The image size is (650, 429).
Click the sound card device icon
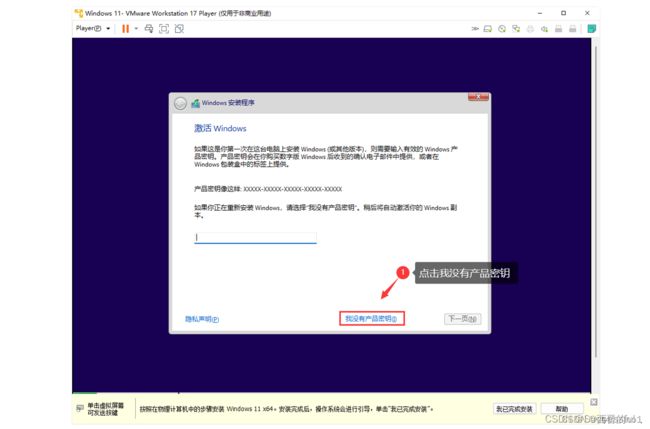point(544,29)
